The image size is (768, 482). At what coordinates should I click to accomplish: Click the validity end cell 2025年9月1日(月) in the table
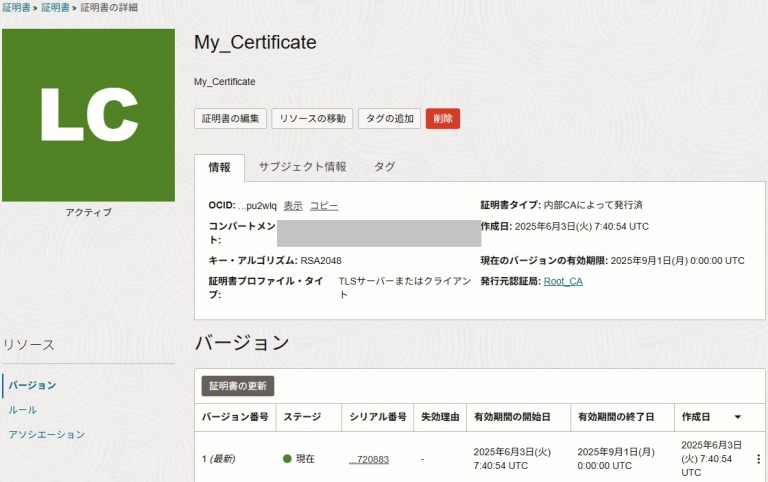click(x=616, y=458)
